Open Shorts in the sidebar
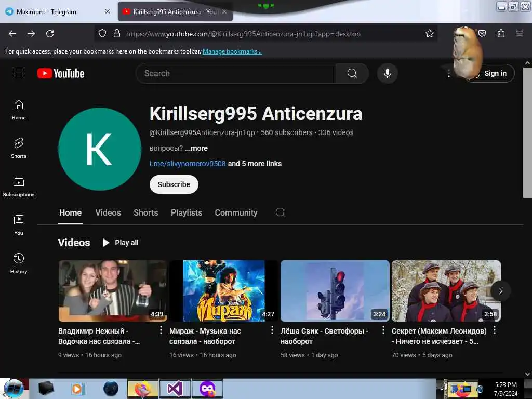Screen dimensions: 532x399 [19, 148]
